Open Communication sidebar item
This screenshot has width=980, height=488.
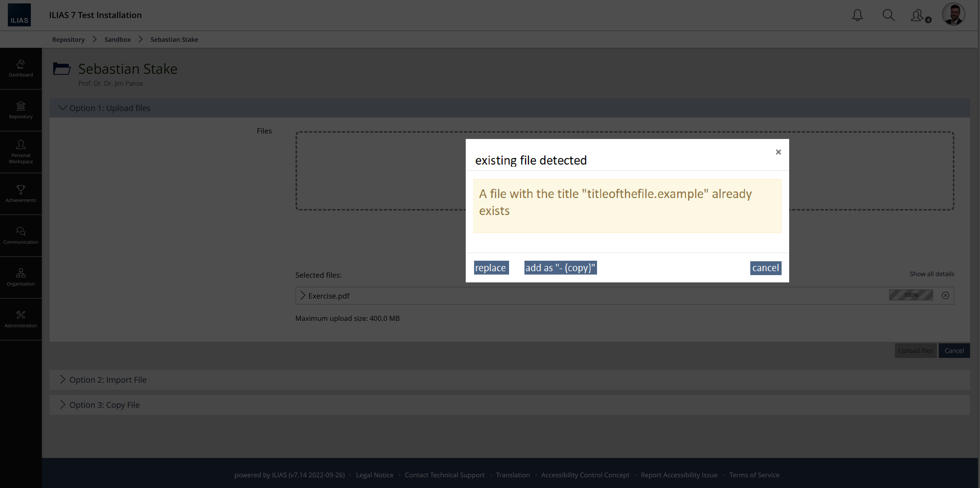tap(21, 236)
